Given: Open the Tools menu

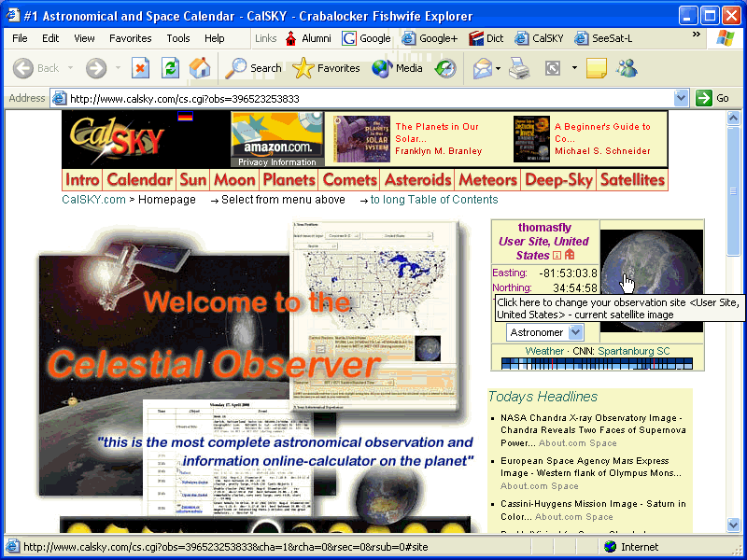Looking at the screenshot, I should coord(178,38).
